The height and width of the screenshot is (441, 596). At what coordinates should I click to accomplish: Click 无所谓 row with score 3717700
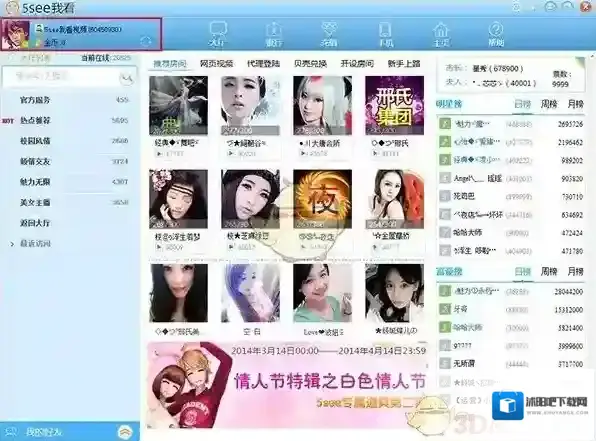511,364
